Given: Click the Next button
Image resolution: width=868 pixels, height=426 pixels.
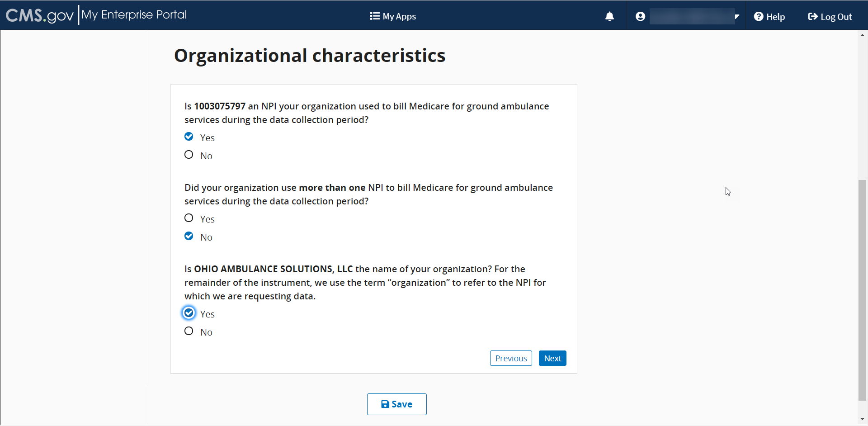Looking at the screenshot, I should [552, 359].
